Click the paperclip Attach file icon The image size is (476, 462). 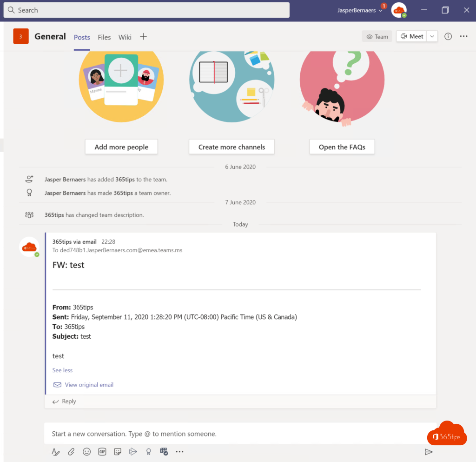(71, 451)
